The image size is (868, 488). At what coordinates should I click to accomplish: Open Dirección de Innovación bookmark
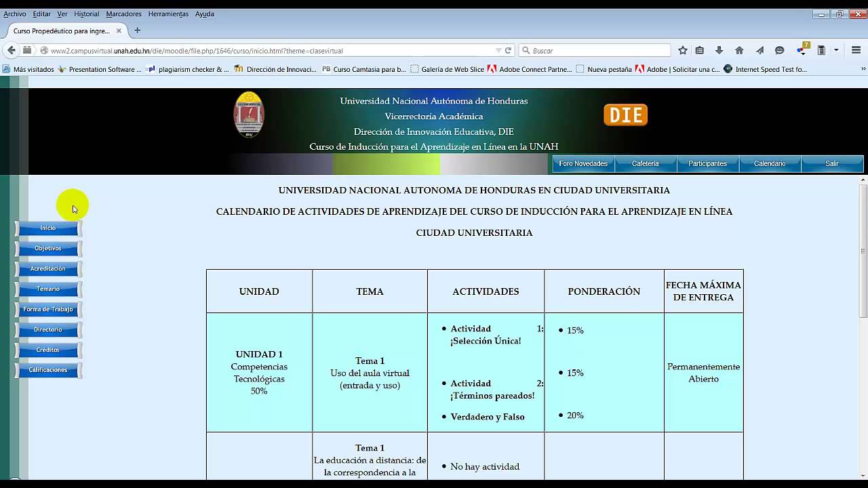pos(275,69)
